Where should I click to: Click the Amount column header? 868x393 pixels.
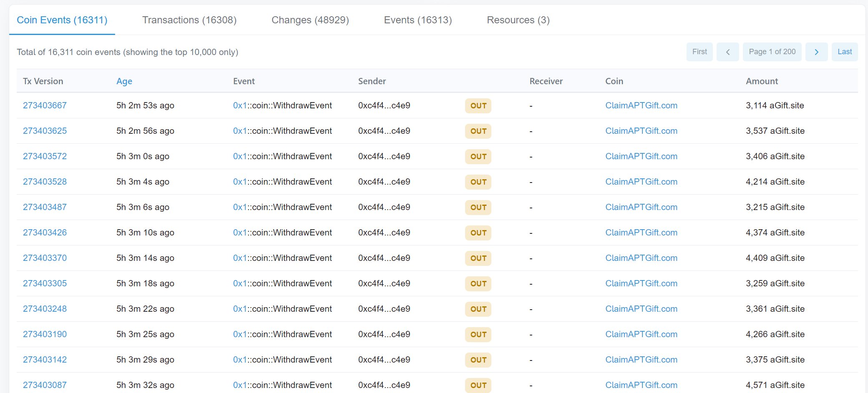tap(762, 81)
